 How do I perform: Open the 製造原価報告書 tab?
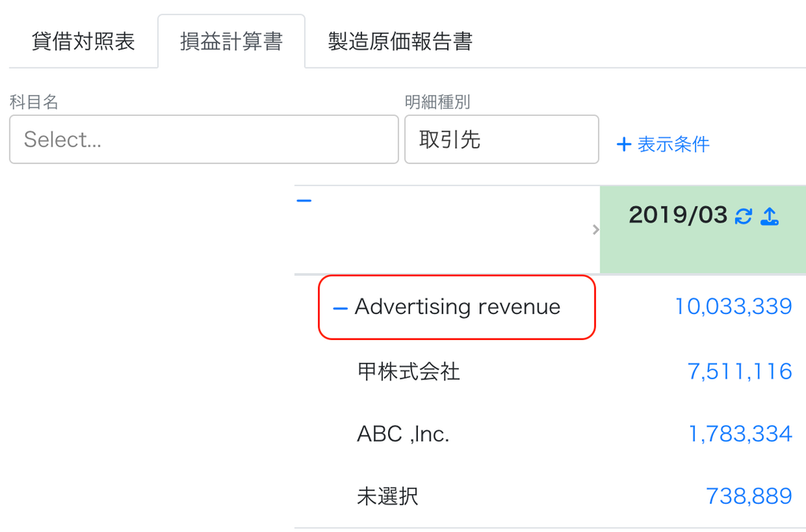(x=400, y=41)
